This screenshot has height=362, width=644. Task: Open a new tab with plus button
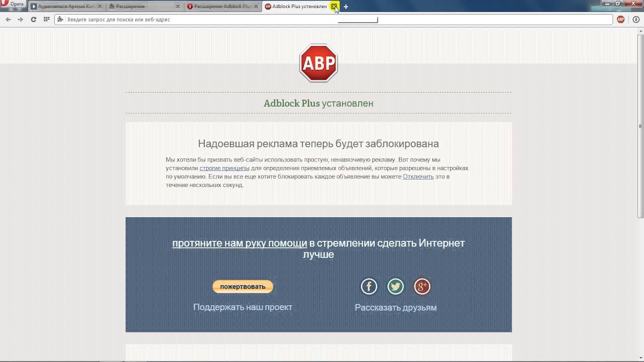click(346, 7)
